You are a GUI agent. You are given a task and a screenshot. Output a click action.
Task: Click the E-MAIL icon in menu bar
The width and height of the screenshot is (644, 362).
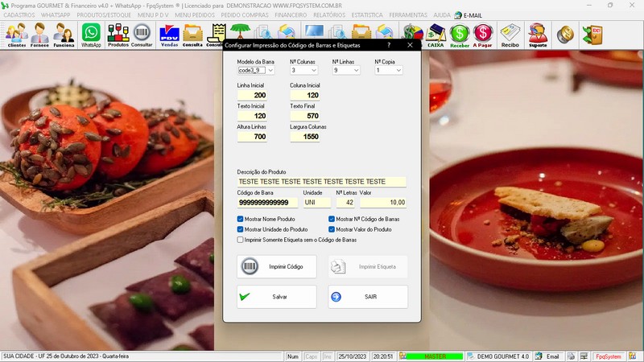click(458, 15)
